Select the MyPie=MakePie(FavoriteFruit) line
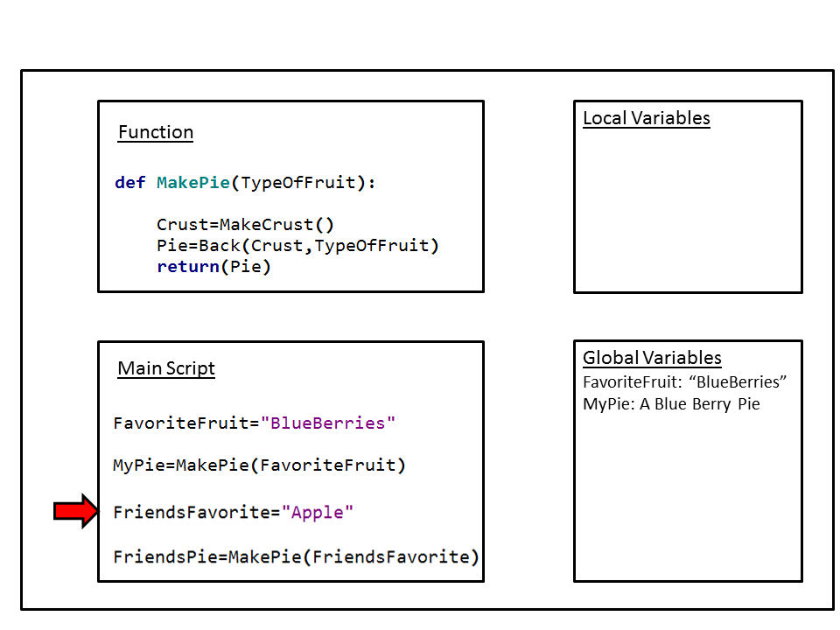The image size is (840, 630). click(259, 465)
